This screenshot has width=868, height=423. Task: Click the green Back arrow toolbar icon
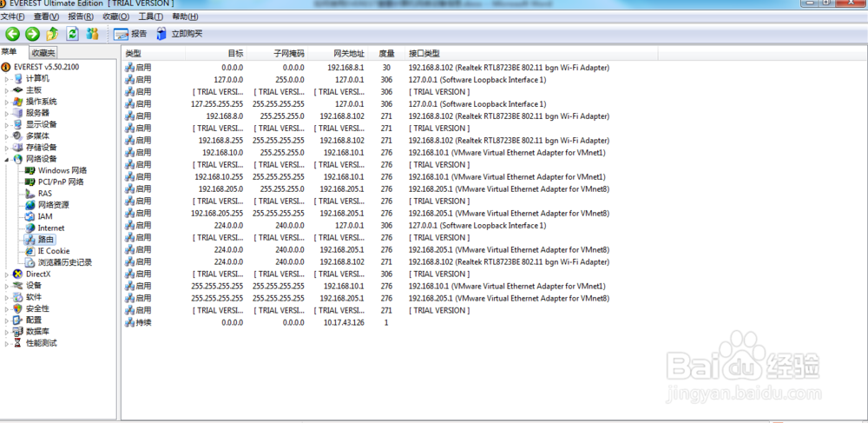12,34
